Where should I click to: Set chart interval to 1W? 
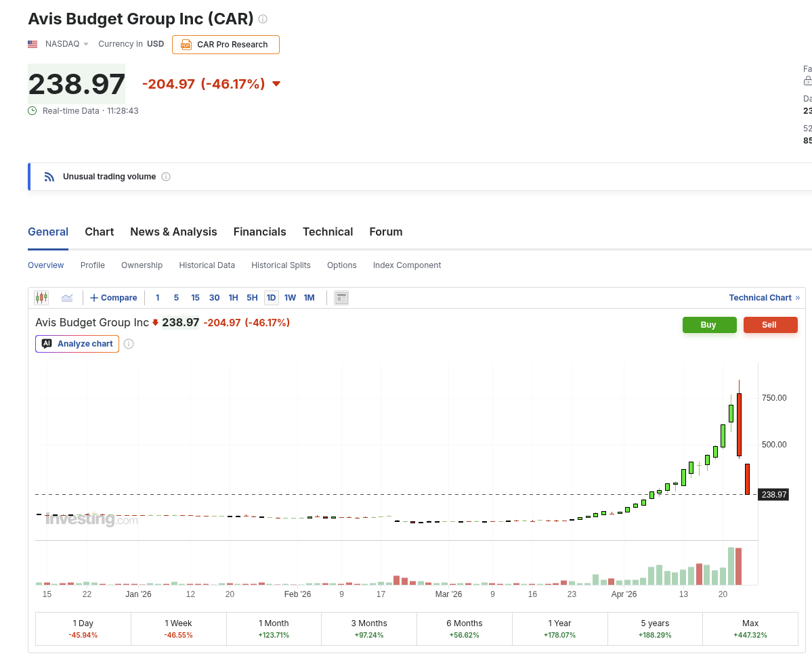coord(290,298)
